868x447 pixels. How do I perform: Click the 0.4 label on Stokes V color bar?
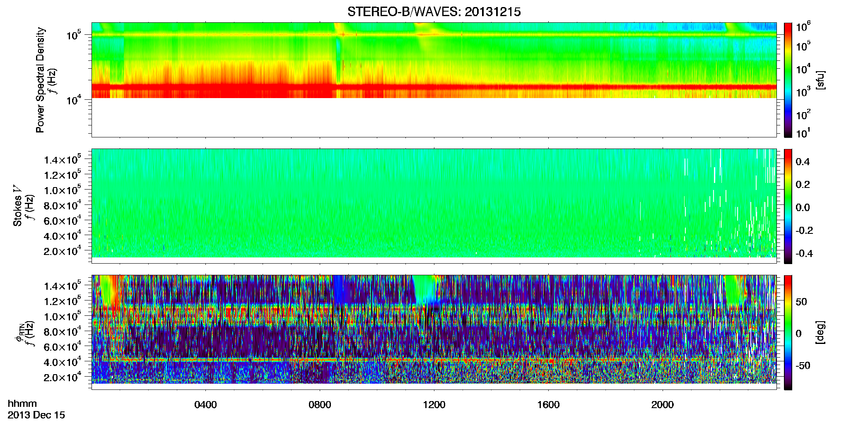tap(803, 162)
